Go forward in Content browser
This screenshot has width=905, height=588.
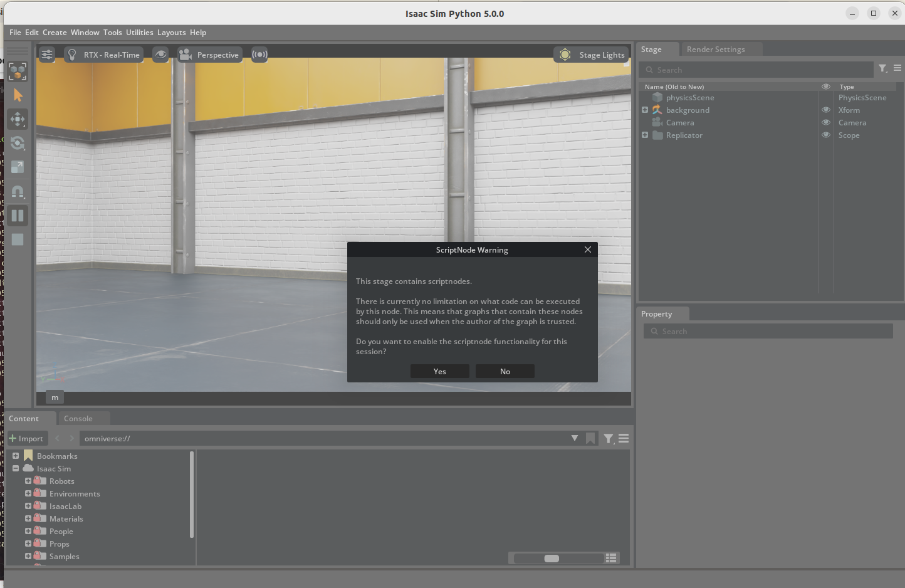pos(71,439)
